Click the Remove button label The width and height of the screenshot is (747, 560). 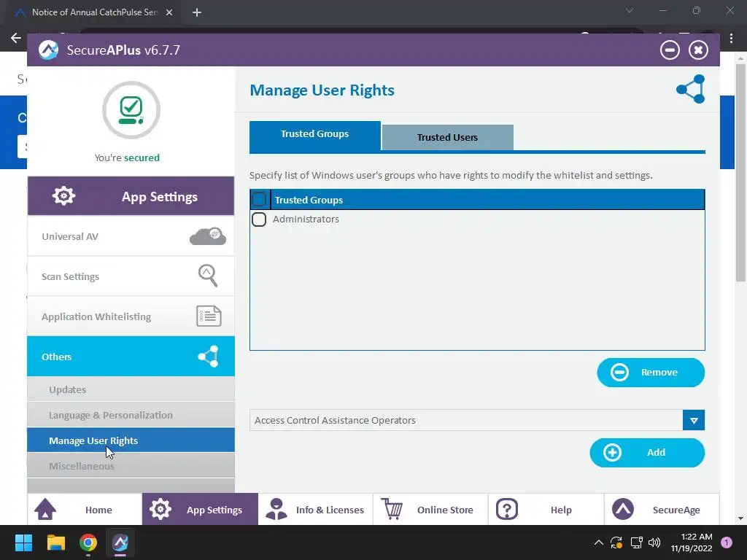tap(659, 373)
